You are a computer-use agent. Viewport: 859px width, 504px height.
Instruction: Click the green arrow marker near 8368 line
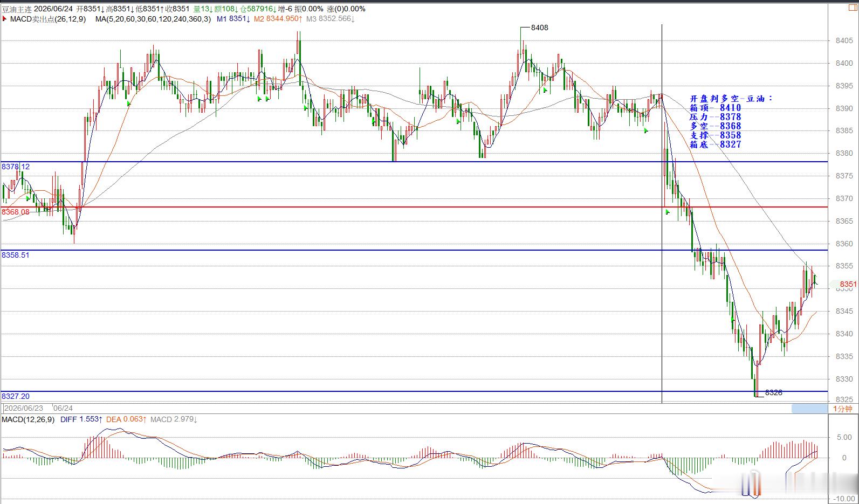point(668,212)
